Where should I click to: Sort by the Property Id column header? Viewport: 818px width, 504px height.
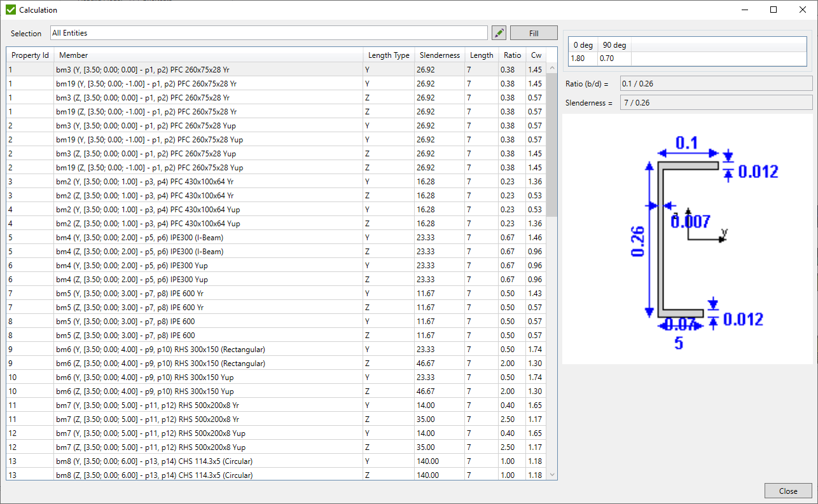(x=29, y=55)
